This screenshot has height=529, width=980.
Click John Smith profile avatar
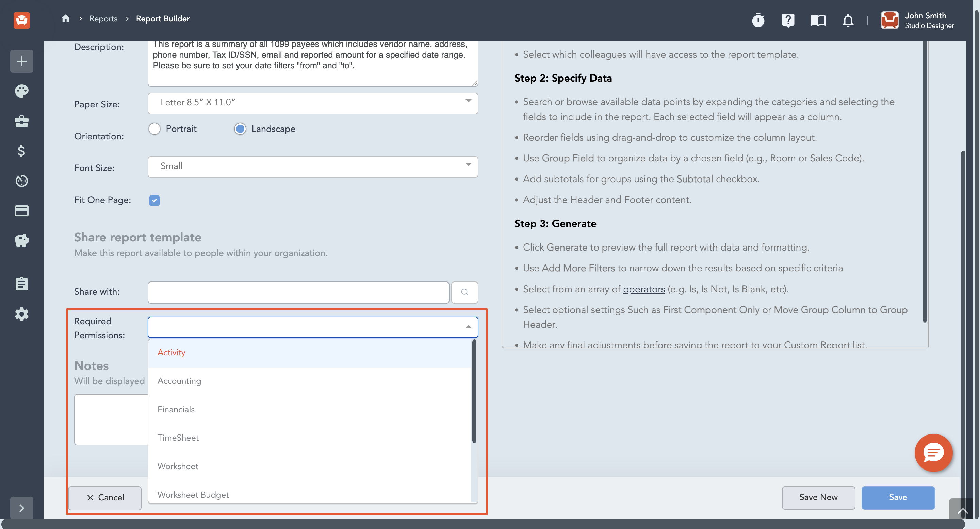(x=889, y=20)
